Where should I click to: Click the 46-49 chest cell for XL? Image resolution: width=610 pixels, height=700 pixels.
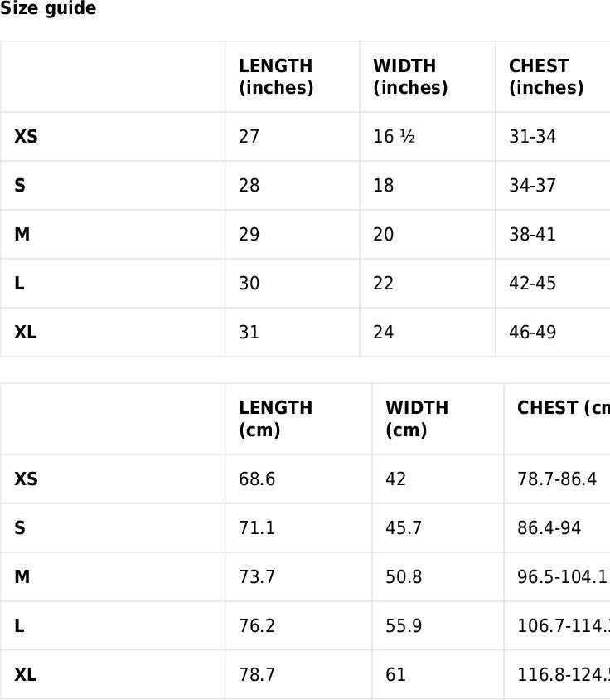(x=553, y=332)
